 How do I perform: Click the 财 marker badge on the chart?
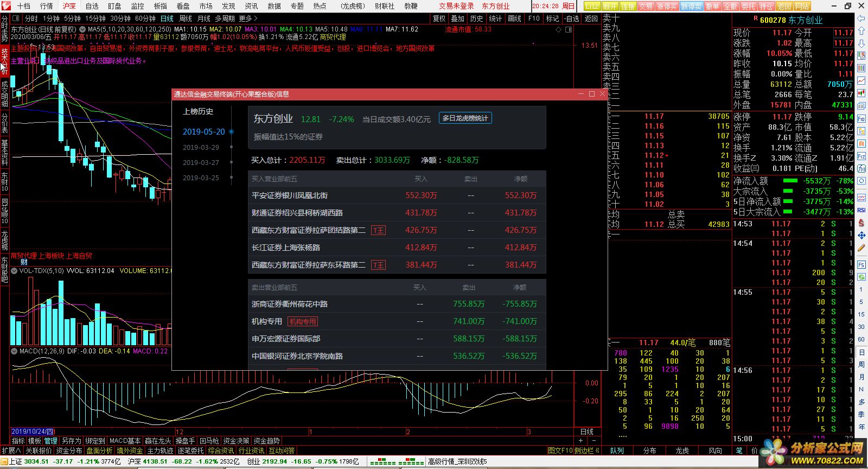(24, 262)
